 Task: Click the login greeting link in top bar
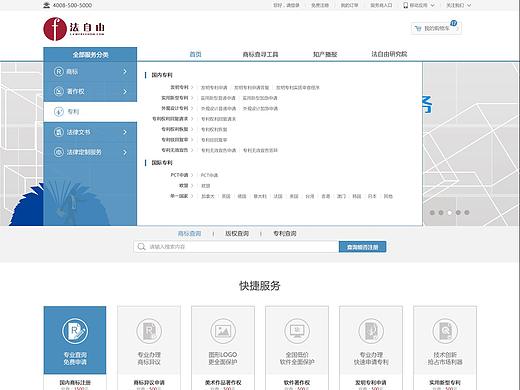pos(286,5)
